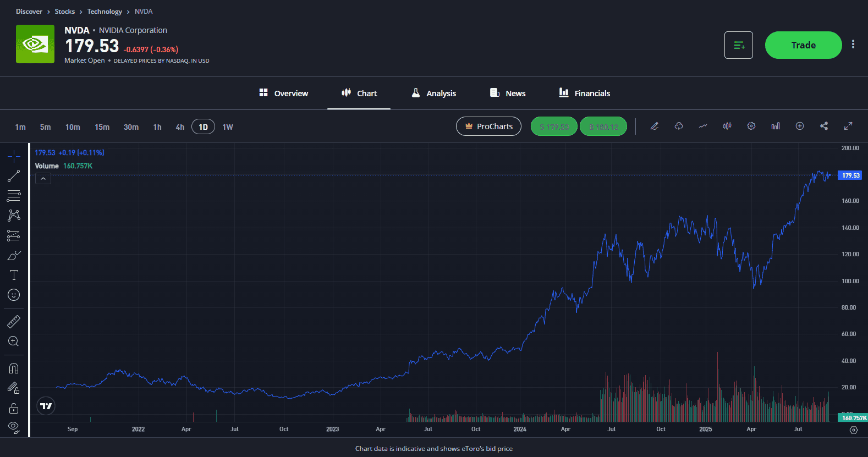This screenshot has width=868, height=457.
Task: Select the 30m timeframe
Action: pos(131,127)
